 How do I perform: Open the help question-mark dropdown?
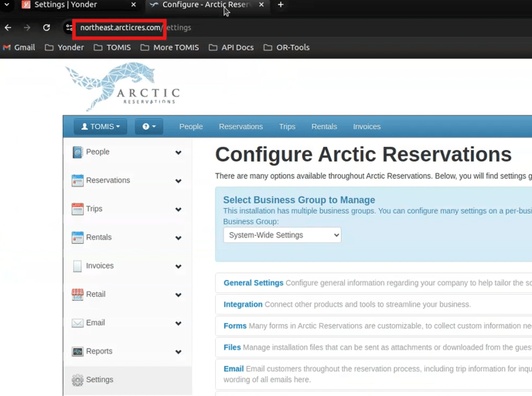pyautogui.click(x=149, y=127)
